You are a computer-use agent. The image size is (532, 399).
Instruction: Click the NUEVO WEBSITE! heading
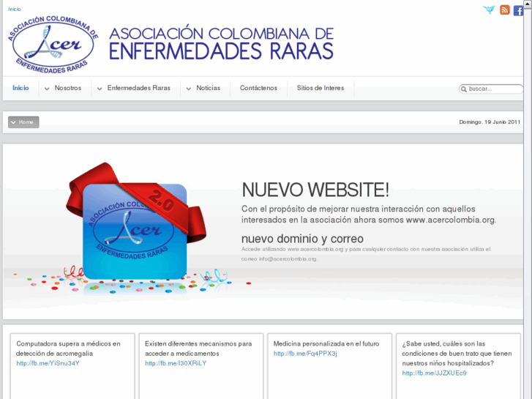coord(315,190)
